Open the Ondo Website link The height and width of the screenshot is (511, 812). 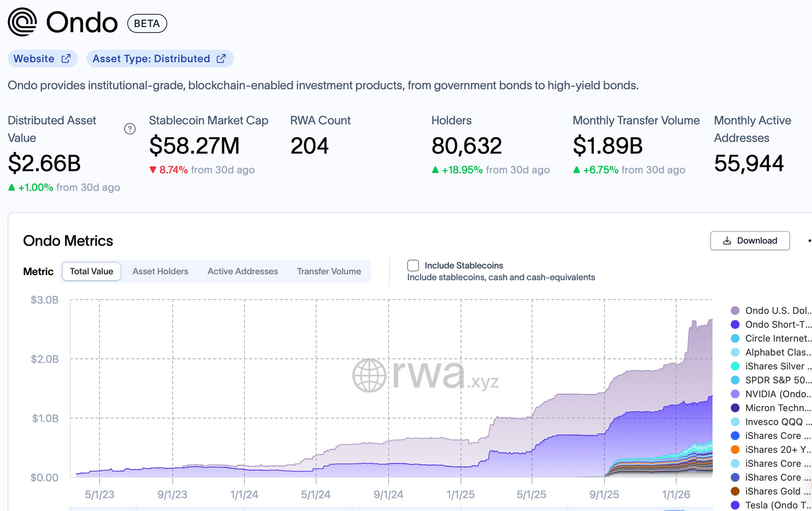pos(34,58)
